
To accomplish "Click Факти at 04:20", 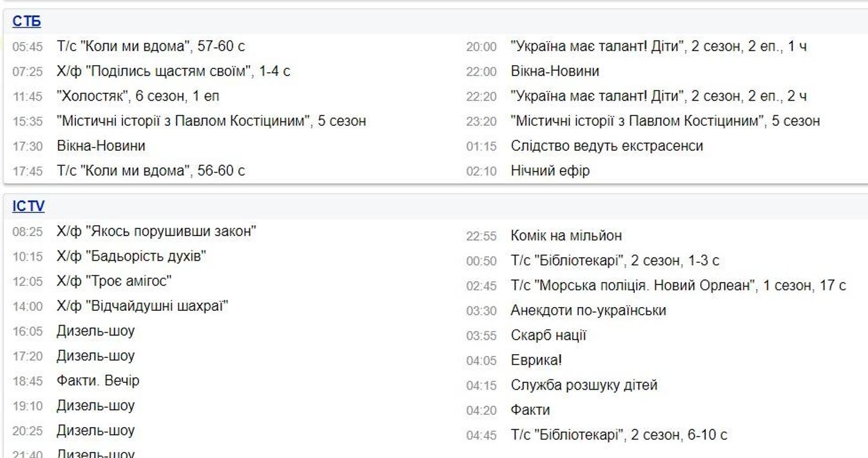I will click(530, 410).
